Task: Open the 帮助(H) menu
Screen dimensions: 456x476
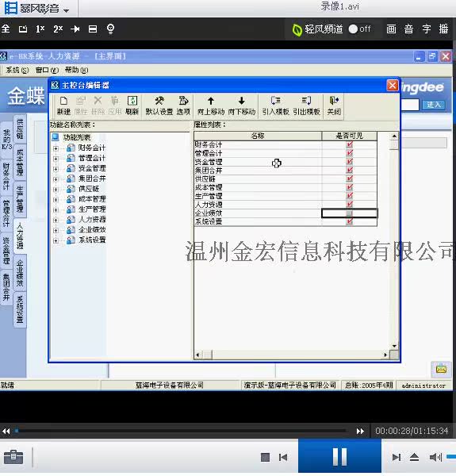Action: click(76, 70)
